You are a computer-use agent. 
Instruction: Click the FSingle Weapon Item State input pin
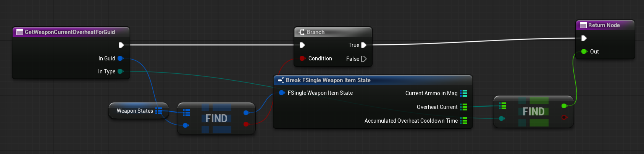[x=282, y=93]
